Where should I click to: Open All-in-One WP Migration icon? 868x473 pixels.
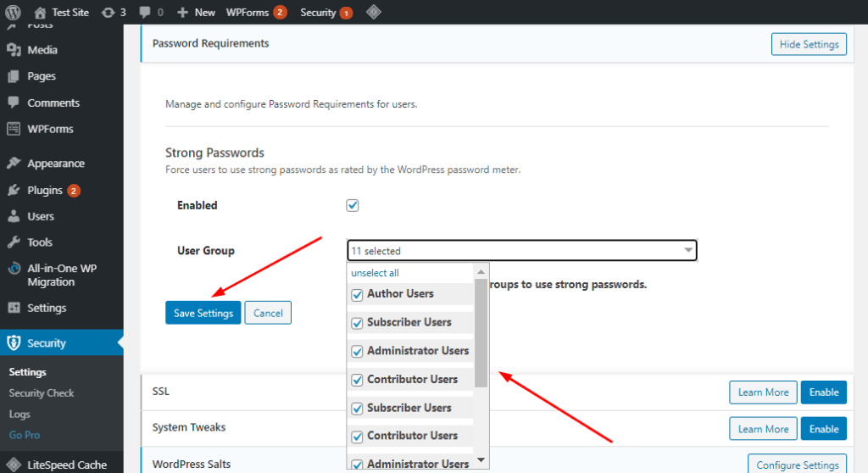14,269
